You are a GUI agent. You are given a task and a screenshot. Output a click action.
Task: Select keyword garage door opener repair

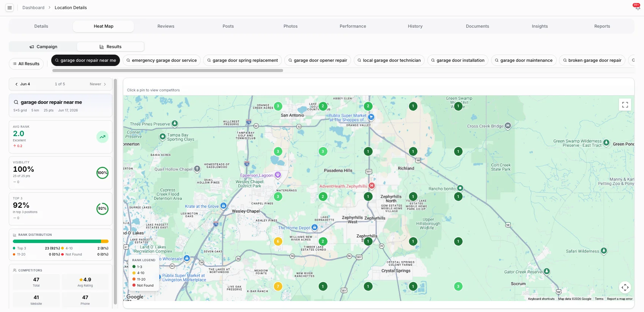point(318,60)
